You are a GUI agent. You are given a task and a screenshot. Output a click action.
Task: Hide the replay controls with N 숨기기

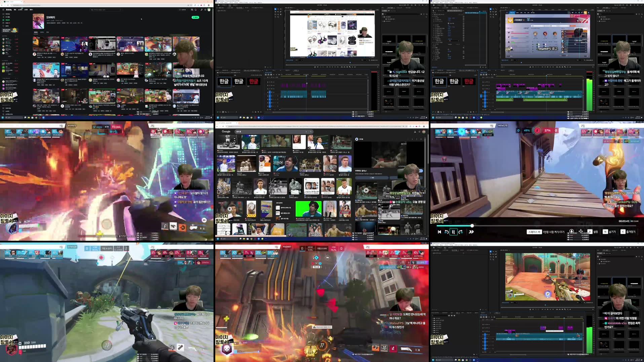609,232
